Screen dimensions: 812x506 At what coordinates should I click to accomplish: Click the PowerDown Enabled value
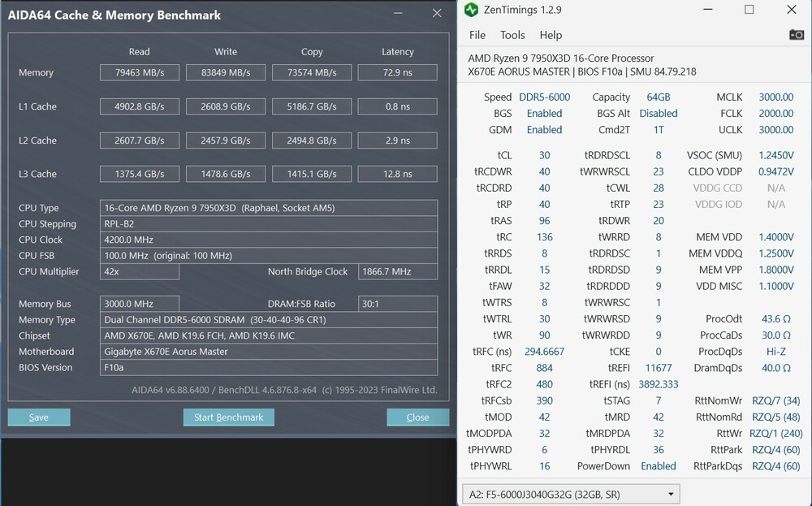pyautogui.click(x=659, y=466)
